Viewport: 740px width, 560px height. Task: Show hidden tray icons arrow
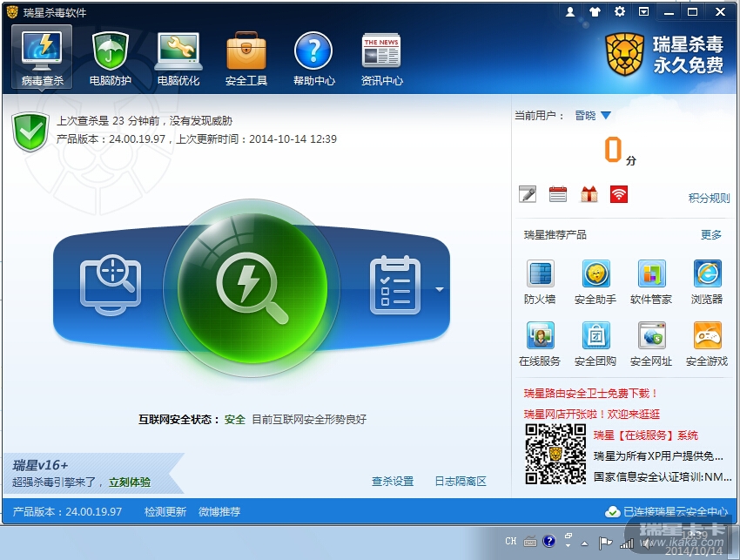[x=585, y=543]
